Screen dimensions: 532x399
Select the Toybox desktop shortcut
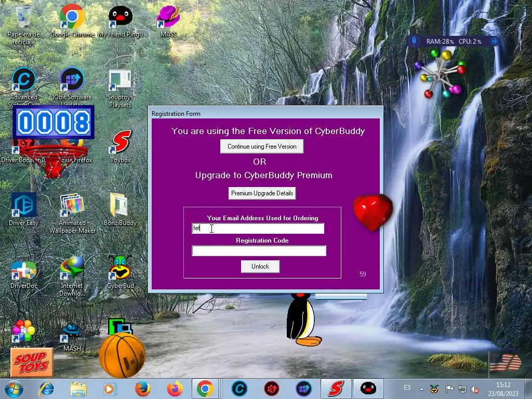(x=120, y=147)
